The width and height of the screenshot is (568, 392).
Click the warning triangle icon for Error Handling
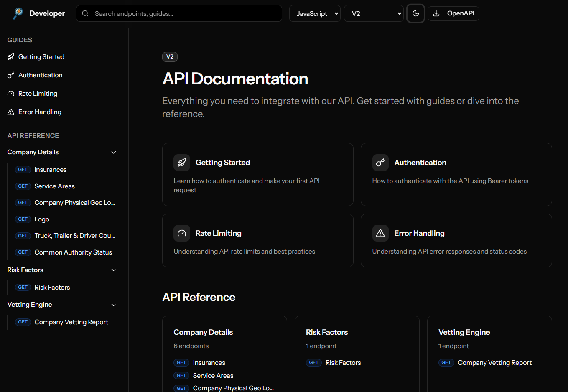(x=380, y=233)
